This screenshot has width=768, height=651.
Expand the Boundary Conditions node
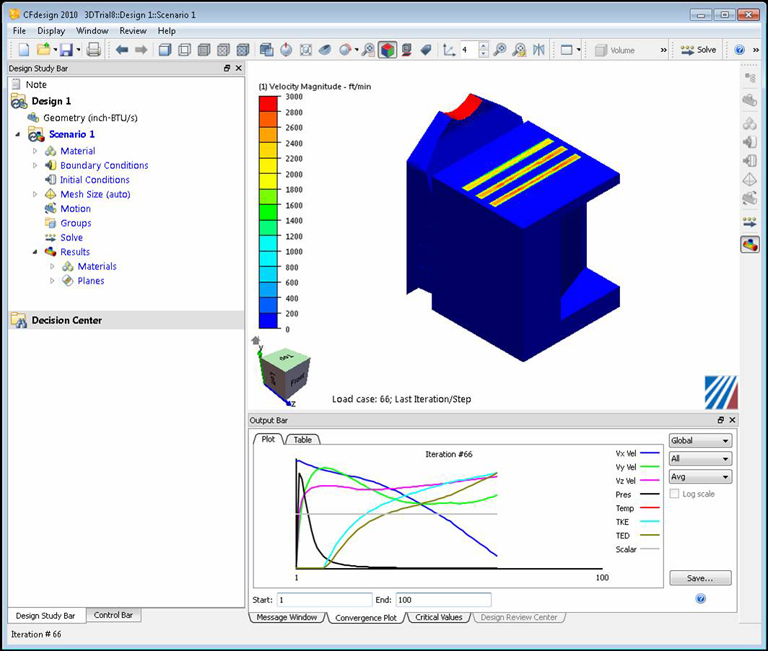coord(35,165)
